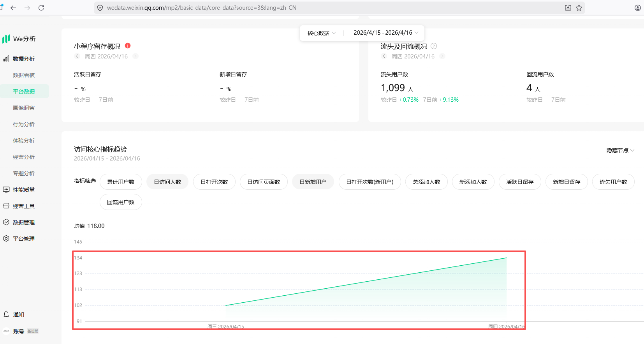
Task: Click the 回流用户数 metric chip
Action: 121,202
